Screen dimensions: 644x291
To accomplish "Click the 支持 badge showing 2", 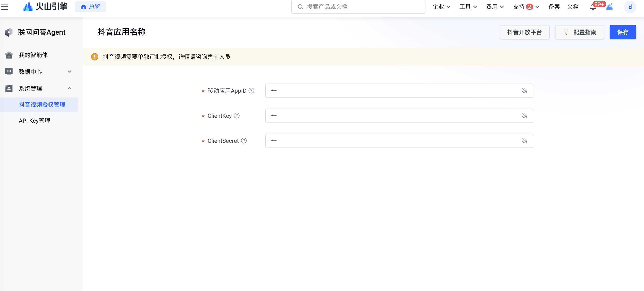I will tap(529, 7).
